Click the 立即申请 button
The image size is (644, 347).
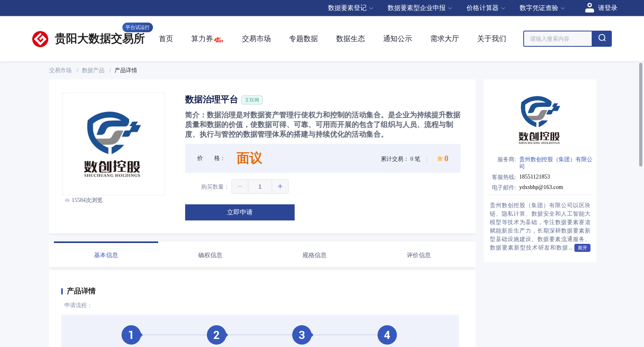[x=240, y=212]
